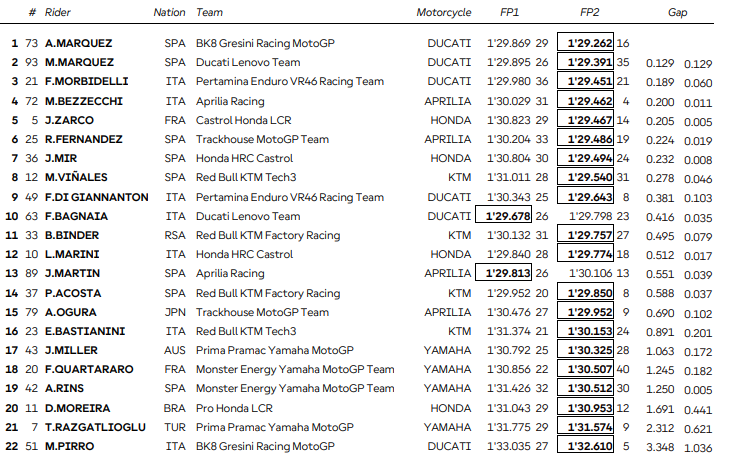Select the boxed FP2 time 1'32.610
This screenshot has width=730, height=465.
(x=589, y=446)
